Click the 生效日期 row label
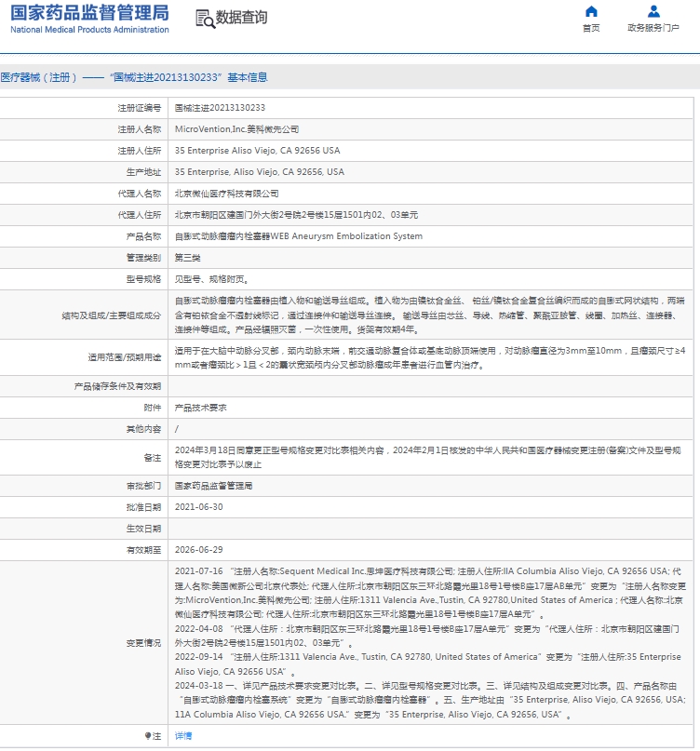 pyautogui.click(x=143, y=529)
